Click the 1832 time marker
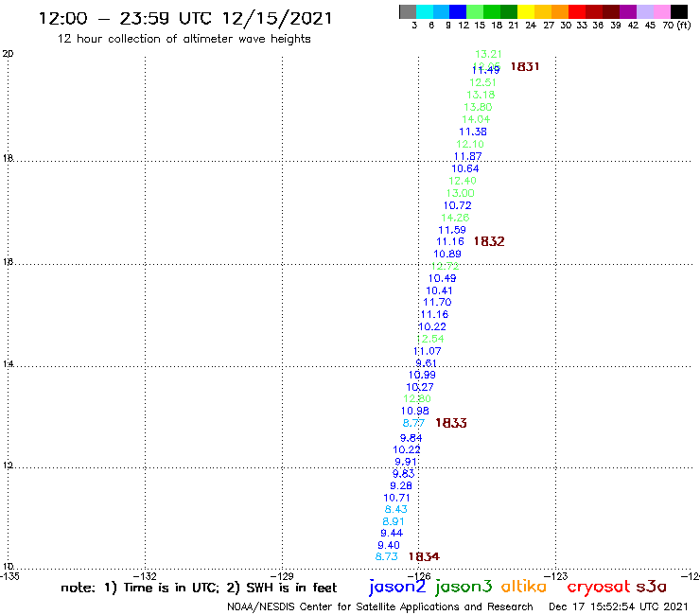Screen dimensions: 700x615 (489, 241)
